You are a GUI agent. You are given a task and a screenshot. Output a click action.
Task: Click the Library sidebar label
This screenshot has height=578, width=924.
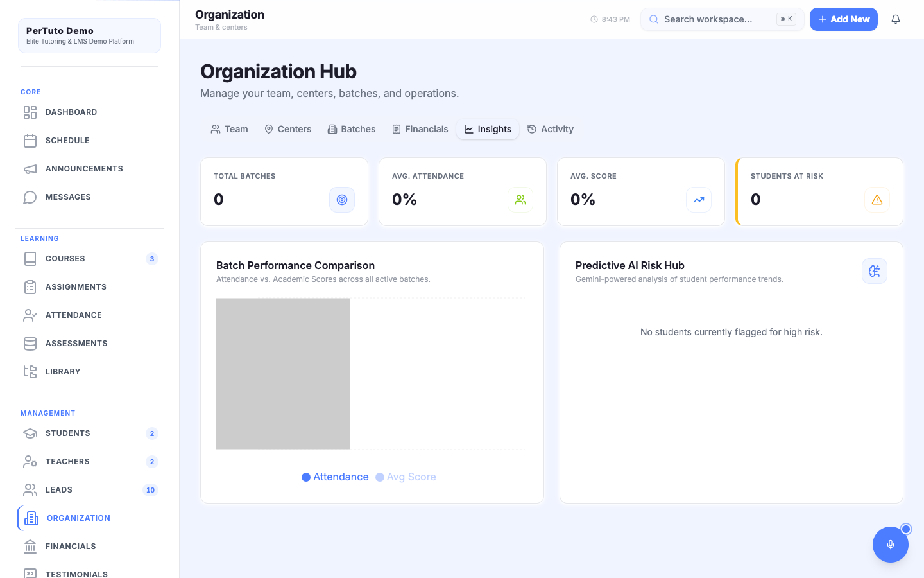click(63, 372)
